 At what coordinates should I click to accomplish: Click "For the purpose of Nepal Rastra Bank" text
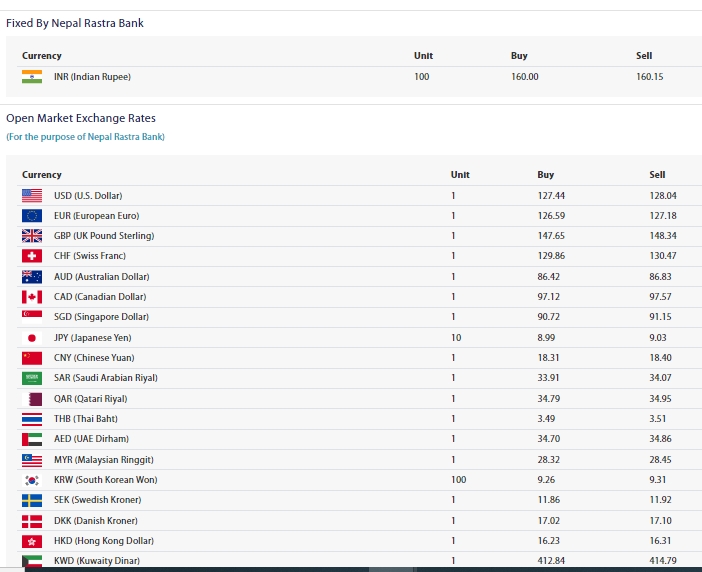tap(85, 137)
